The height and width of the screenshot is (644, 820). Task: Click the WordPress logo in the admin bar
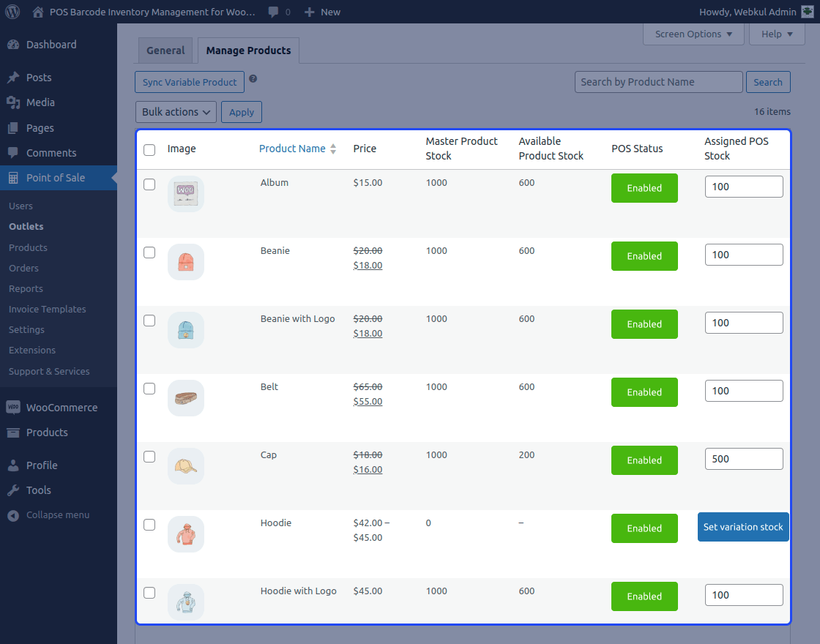11,12
